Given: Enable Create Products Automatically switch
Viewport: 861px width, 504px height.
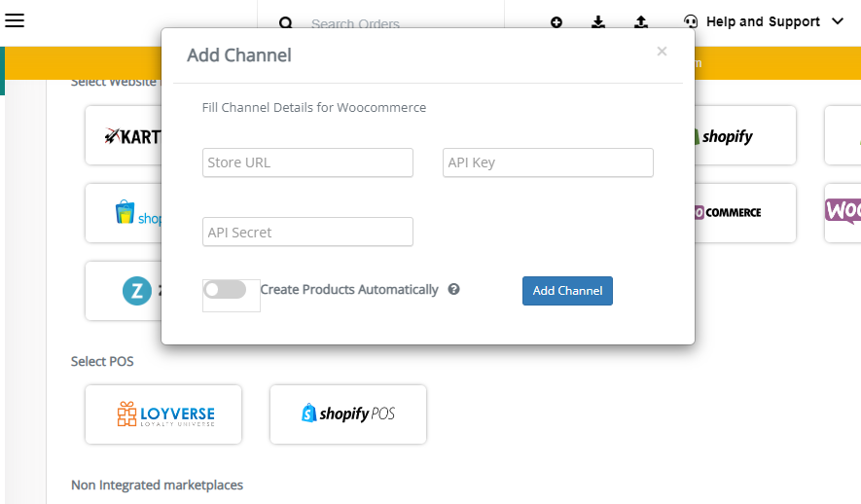Looking at the screenshot, I should pos(225,289).
